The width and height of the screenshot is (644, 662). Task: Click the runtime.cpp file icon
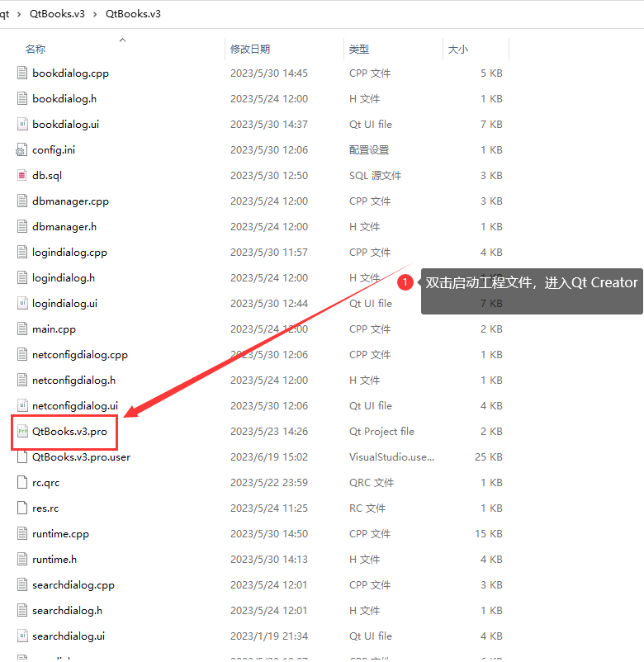click(x=22, y=534)
